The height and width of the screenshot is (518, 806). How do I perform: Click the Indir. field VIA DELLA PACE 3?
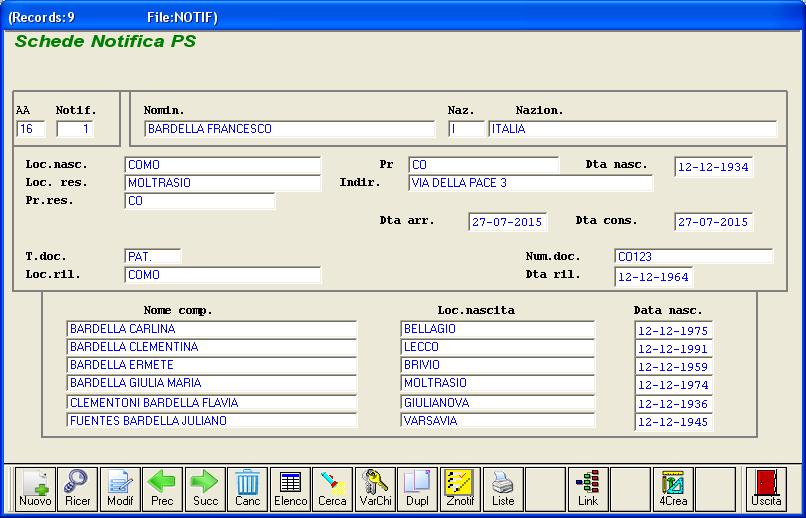(x=530, y=183)
